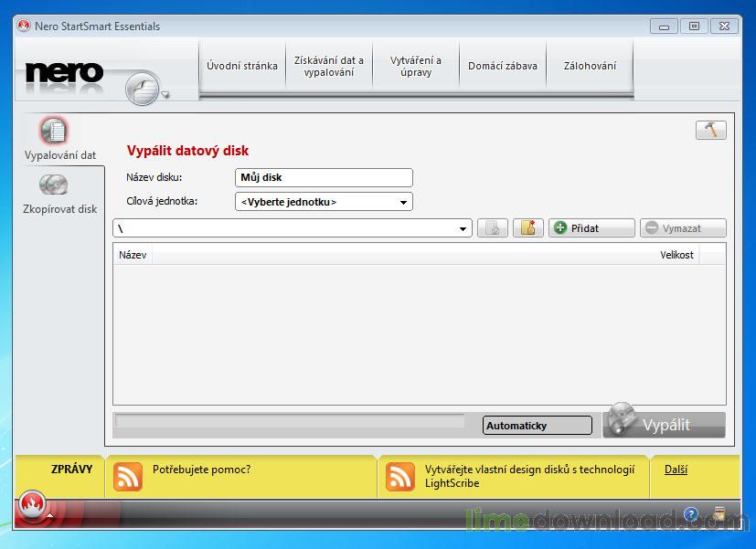Open the hammer options tool button
Viewport: 756px width, 549px height.
710,130
